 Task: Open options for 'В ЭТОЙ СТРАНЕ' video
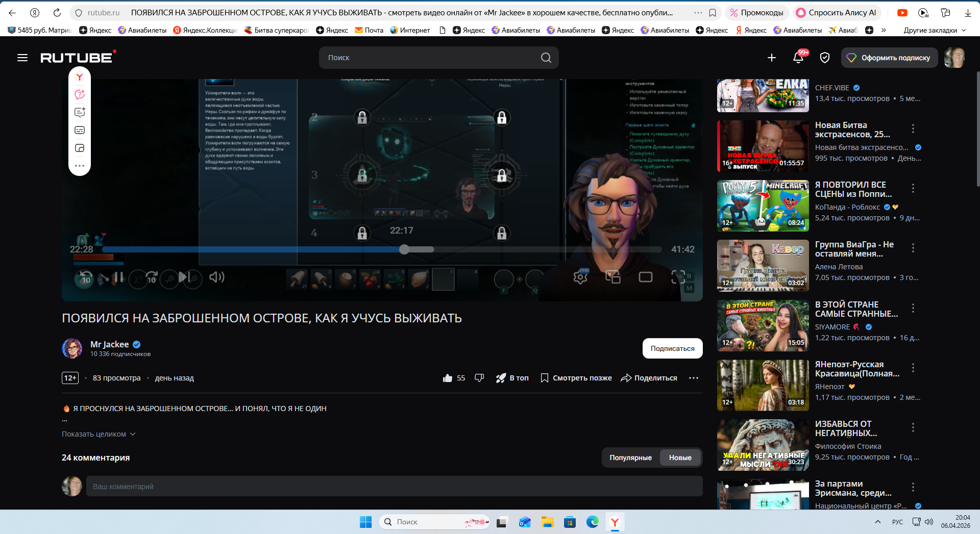(x=913, y=308)
